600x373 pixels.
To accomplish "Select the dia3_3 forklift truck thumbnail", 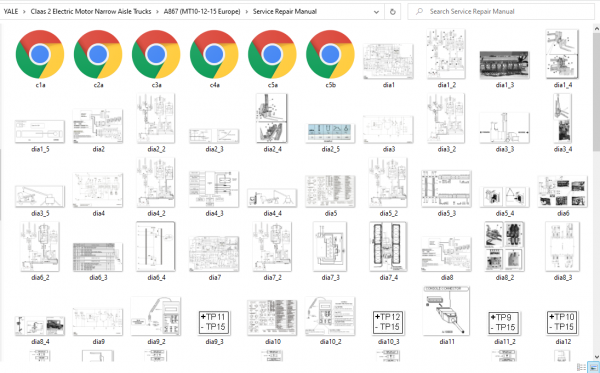I will click(x=504, y=128).
